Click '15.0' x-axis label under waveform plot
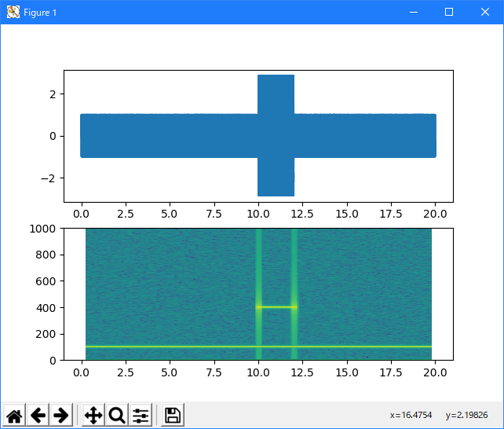 [347, 214]
